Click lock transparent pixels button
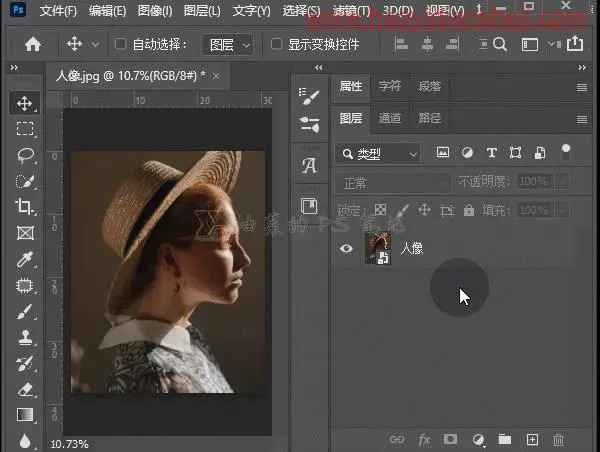Screen dimensions: 600x452 click(x=380, y=210)
